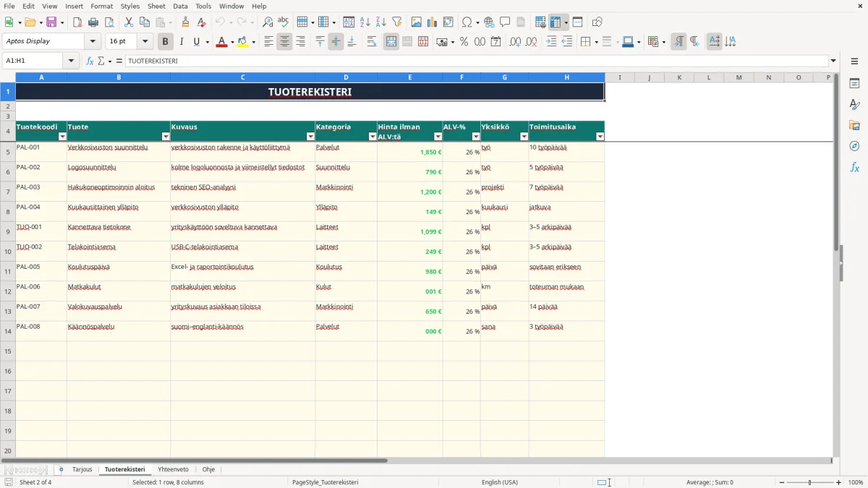The width and height of the screenshot is (868, 488).
Task: Open the Gallery icon in the sidebar
Action: pyautogui.click(x=854, y=125)
